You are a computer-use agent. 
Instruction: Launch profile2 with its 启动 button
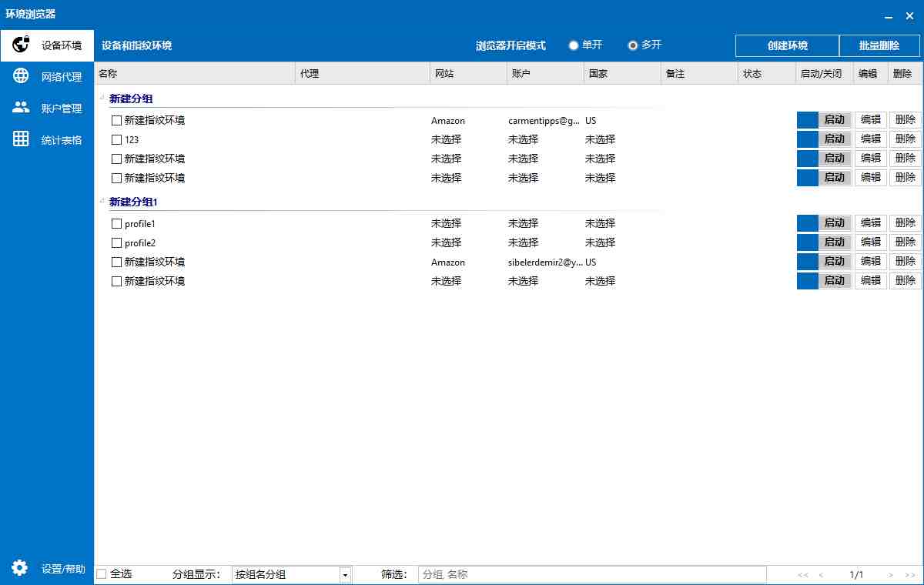point(835,242)
